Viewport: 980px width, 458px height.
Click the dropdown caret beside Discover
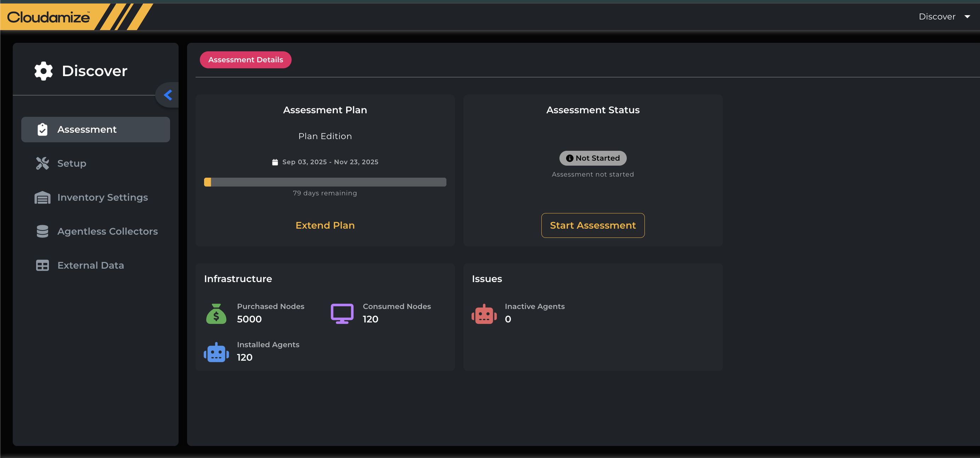967,17
